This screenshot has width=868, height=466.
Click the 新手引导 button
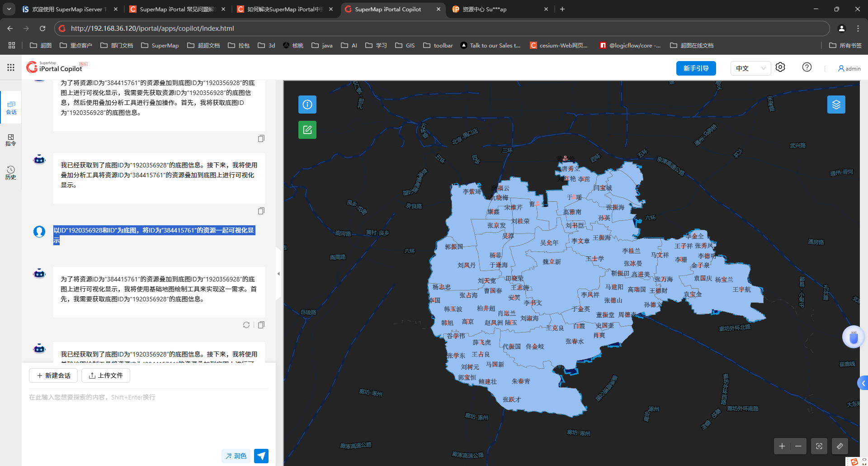pyautogui.click(x=696, y=68)
